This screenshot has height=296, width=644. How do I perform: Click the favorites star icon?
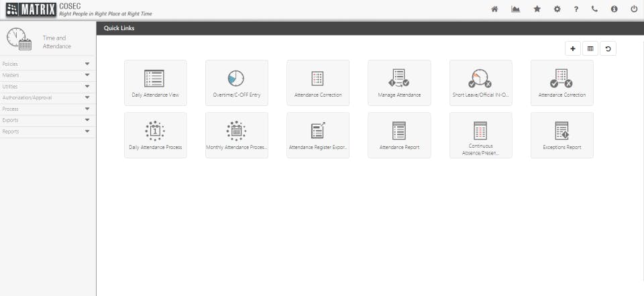[537, 9]
